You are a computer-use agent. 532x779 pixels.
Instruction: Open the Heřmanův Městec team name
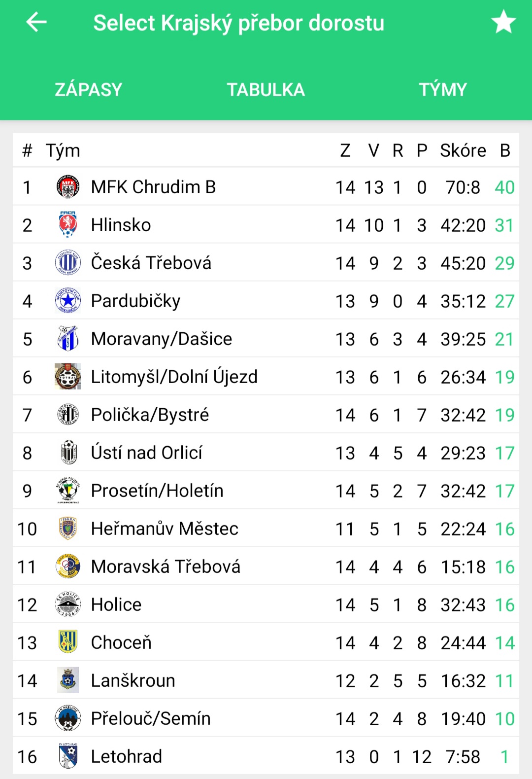pos(165,529)
